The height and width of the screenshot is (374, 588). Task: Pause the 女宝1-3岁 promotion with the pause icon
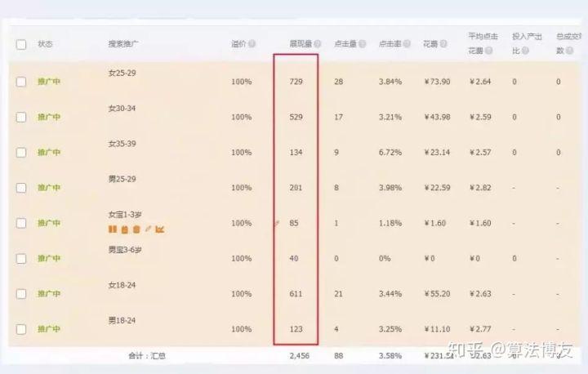tap(113, 229)
